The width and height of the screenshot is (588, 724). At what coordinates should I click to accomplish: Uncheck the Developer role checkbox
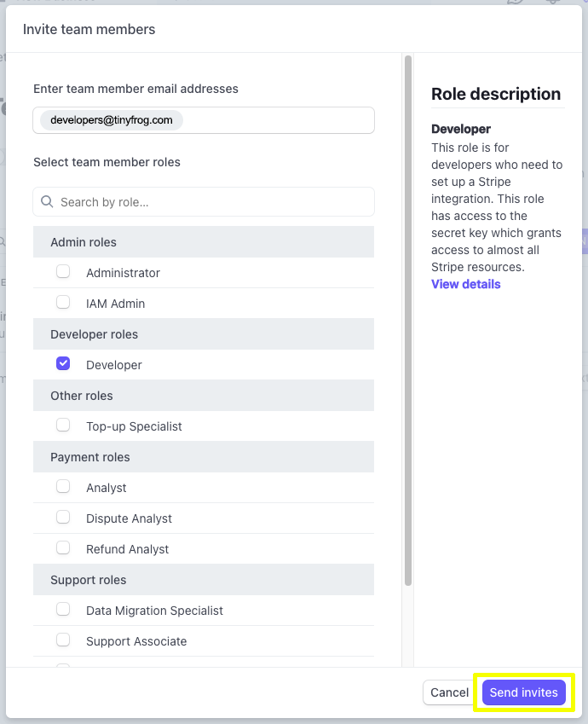[63, 364]
